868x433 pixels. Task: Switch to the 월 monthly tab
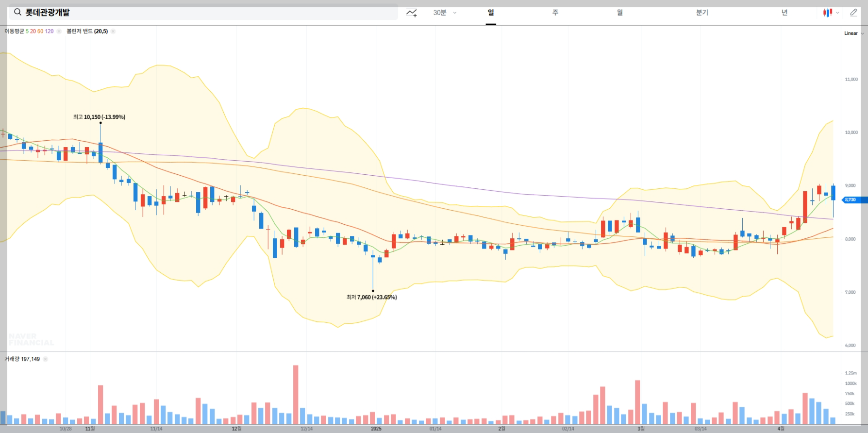pos(620,13)
